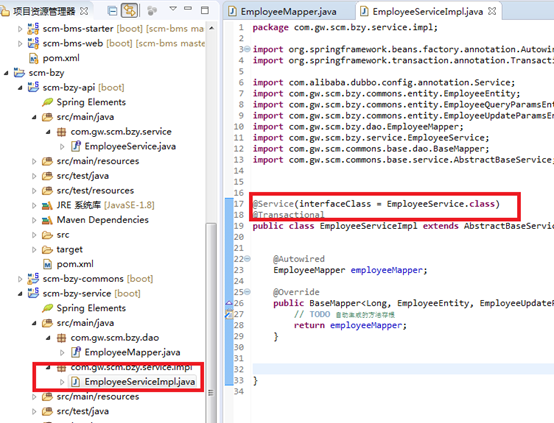Minimize the Project Explorer panel
554x423 pixels.
[x=188, y=8]
